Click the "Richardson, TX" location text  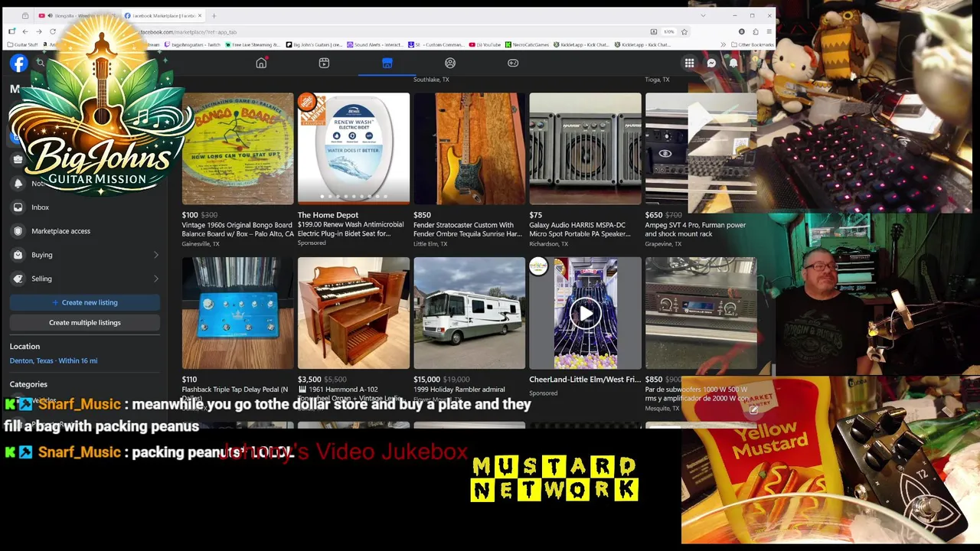[x=548, y=243]
